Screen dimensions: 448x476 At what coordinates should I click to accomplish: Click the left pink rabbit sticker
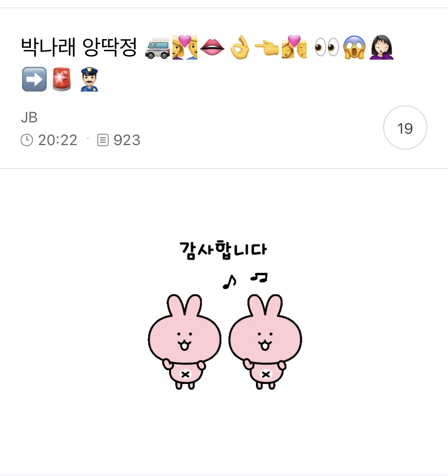185,341
